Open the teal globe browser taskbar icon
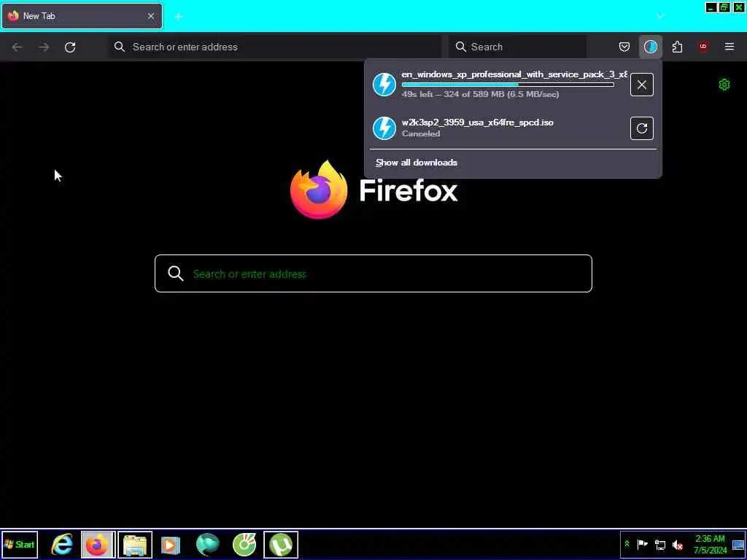The image size is (747, 560). (x=207, y=545)
